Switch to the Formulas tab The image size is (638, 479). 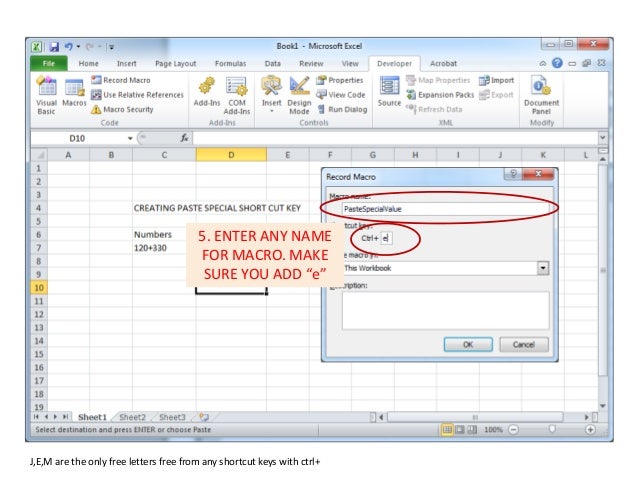230,63
